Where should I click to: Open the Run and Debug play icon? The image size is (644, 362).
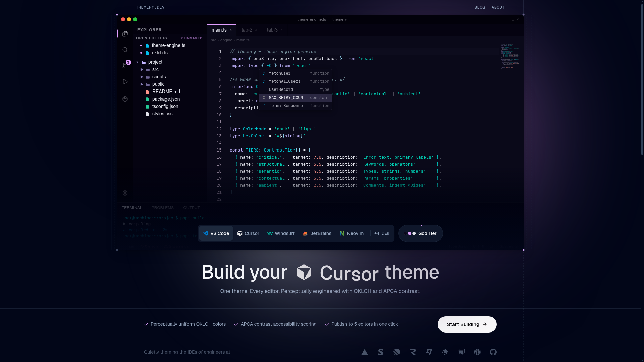tap(125, 82)
